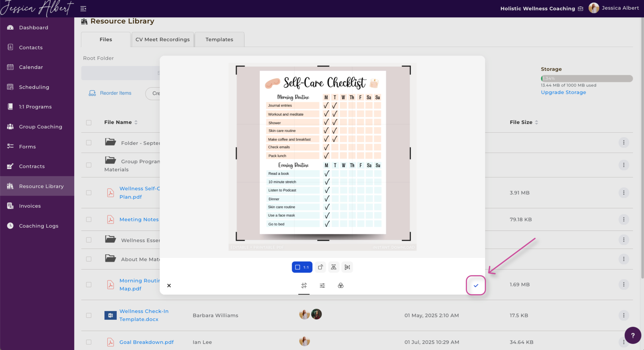This screenshot has height=350, width=644.
Task: Sort files by File Name arrows
Action: pos(136,122)
